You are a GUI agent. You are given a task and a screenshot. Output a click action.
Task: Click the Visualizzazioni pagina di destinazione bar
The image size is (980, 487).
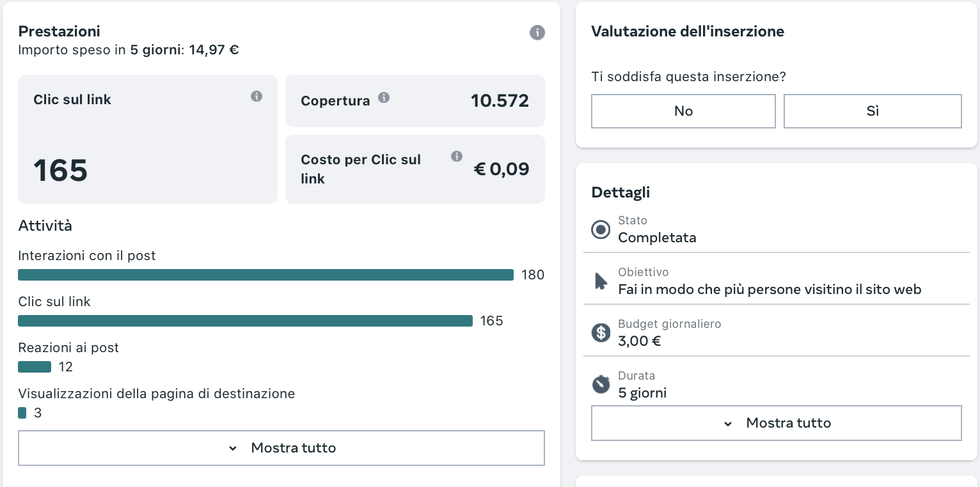[22, 413]
